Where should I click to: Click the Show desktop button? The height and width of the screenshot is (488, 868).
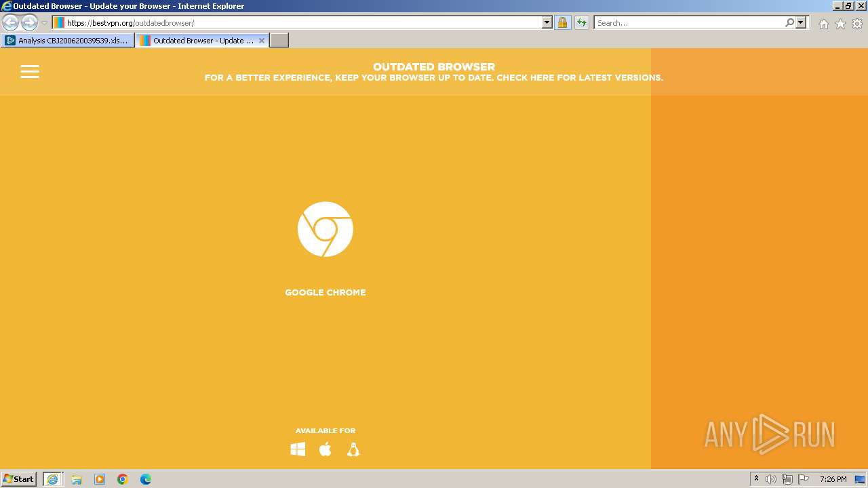tap(860, 479)
